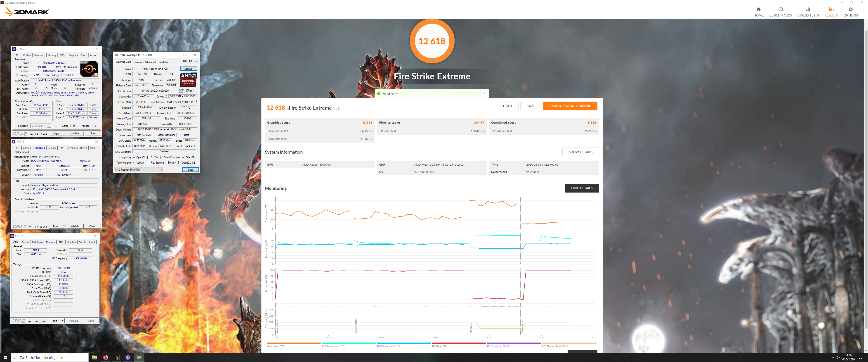The image size is (868, 362).
Task: Open Caches tab in top CPU-Z window
Action: click(x=27, y=55)
